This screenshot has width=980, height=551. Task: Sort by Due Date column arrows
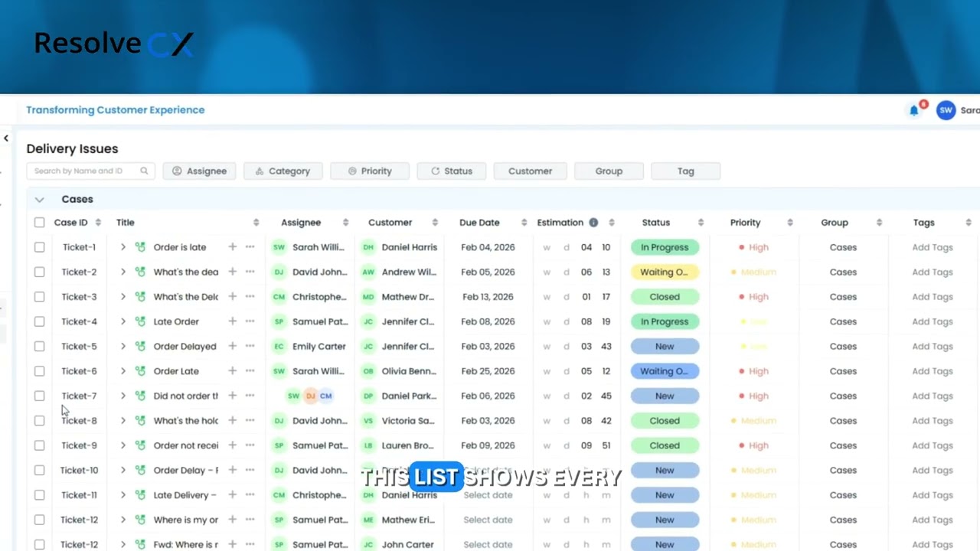524,223
